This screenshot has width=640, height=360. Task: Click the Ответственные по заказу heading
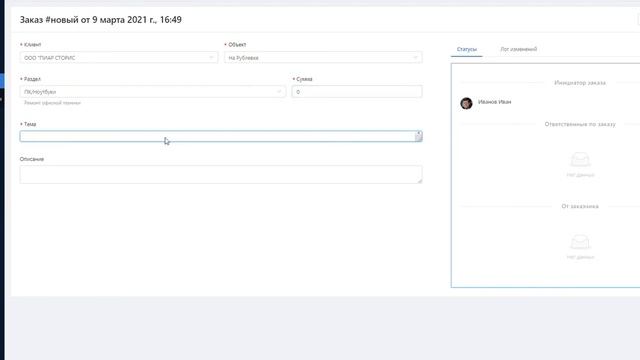point(580,124)
